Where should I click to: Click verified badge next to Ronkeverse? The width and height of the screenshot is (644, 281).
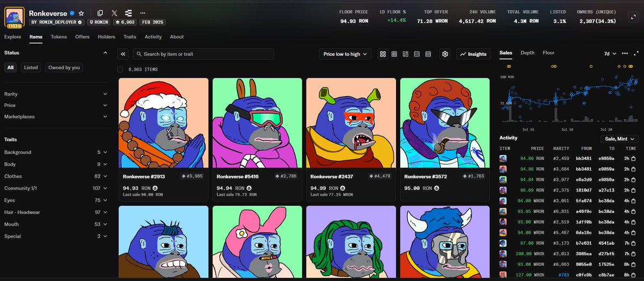coord(72,12)
